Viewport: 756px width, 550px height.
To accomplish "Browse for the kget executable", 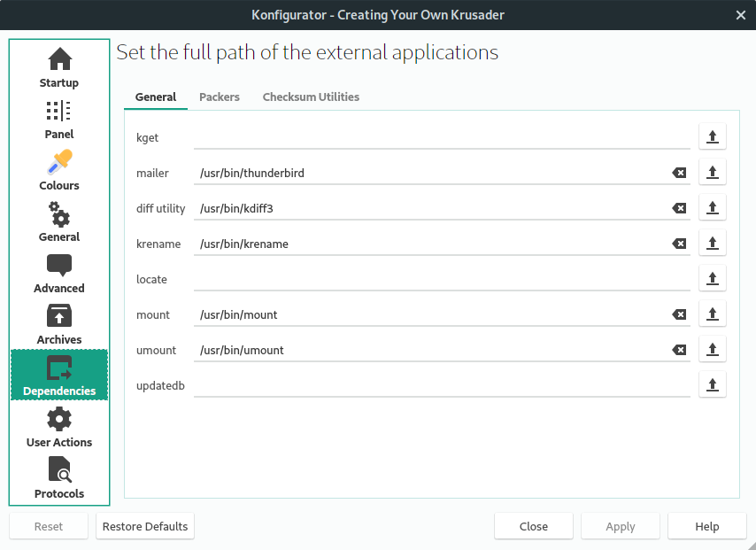I will click(712, 137).
